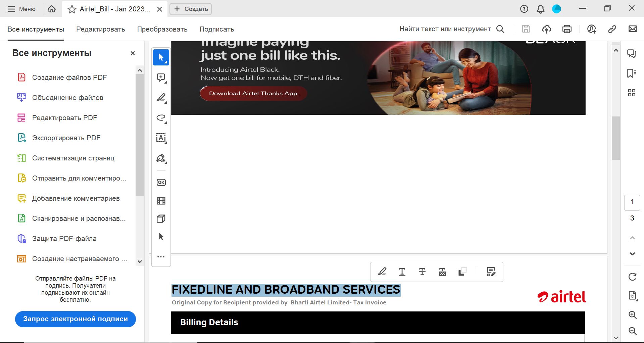This screenshot has height=343, width=644.
Task: Switch to Подписать tab
Action: 217,29
